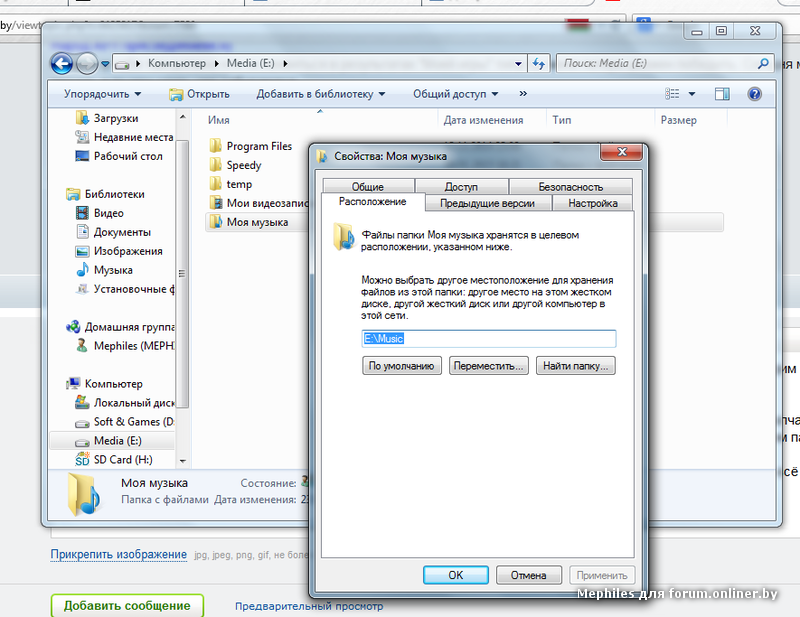Toggle the preview pane icon
800x617 pixels.
tap(722, 94)
